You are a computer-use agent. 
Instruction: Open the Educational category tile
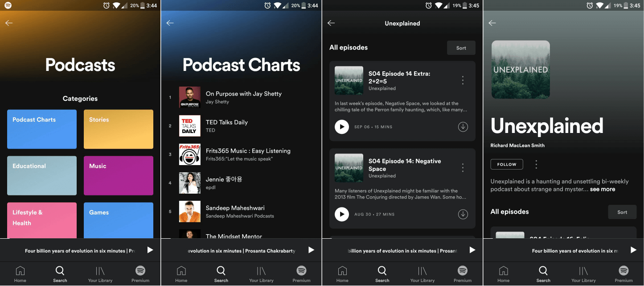42,176
